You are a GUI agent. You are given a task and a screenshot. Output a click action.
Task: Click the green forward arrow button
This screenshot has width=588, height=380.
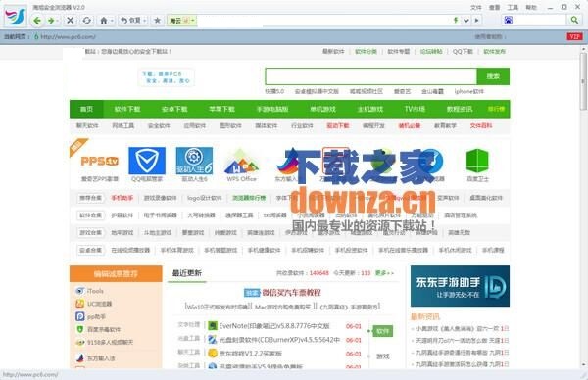click(x=51, y=21)
